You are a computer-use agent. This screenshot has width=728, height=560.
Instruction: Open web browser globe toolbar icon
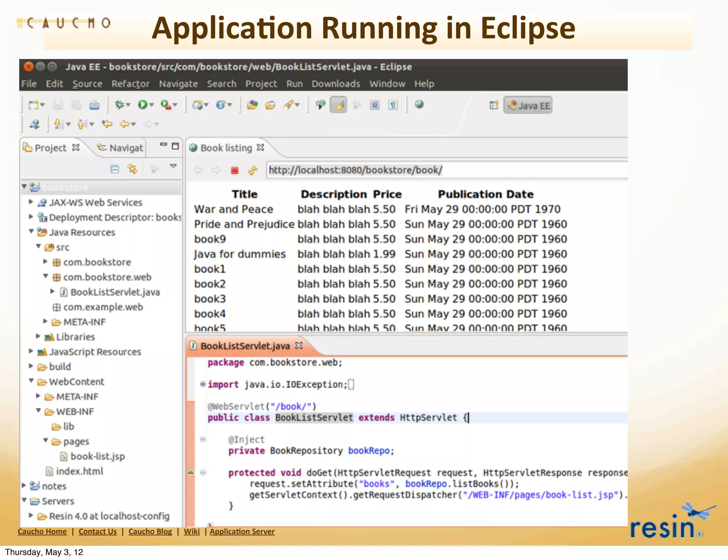click(419, 104)
